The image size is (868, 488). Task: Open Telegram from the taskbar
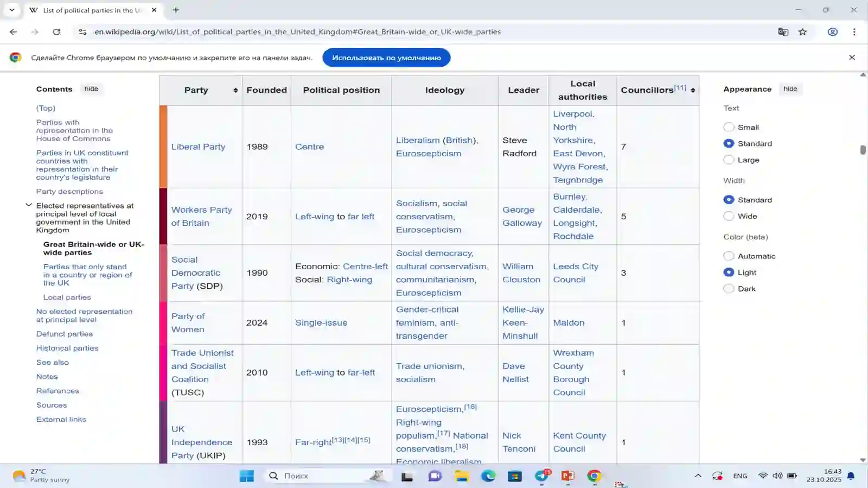tap(542, 476)
